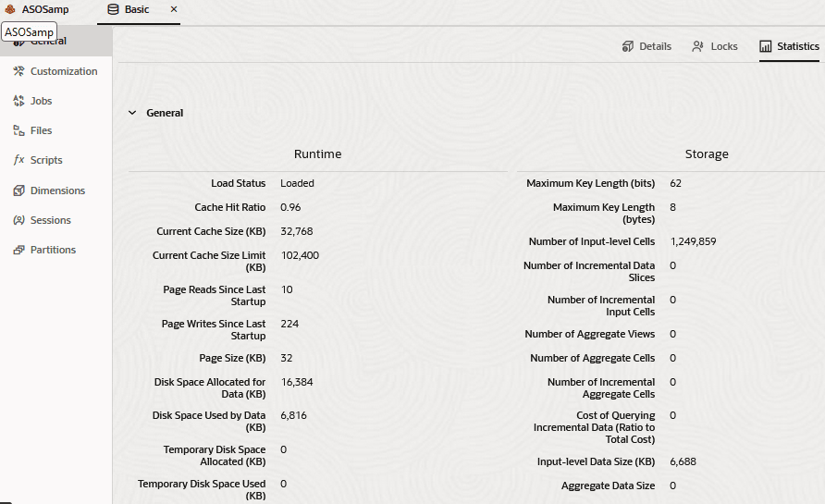Screen dimensions: 825x504
Task: Click the Maximum Key Length bytes value 8
Action: (673, 207)
